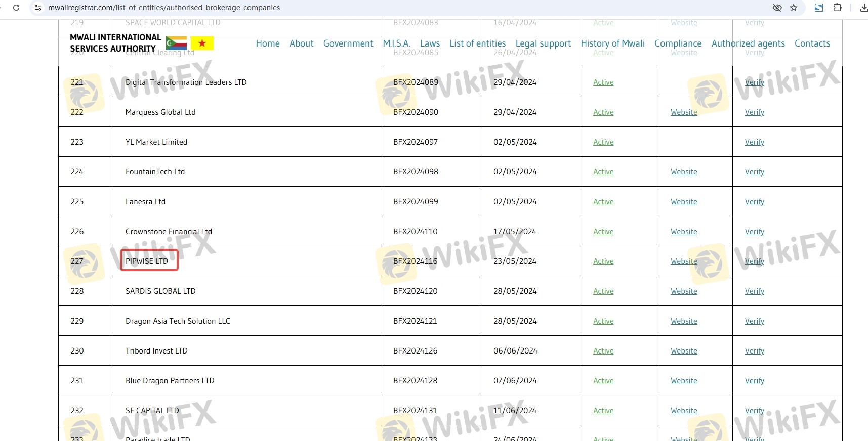Click Active status in the PIPWISE LTD row

pyautogui.click(x=603, y=261)
